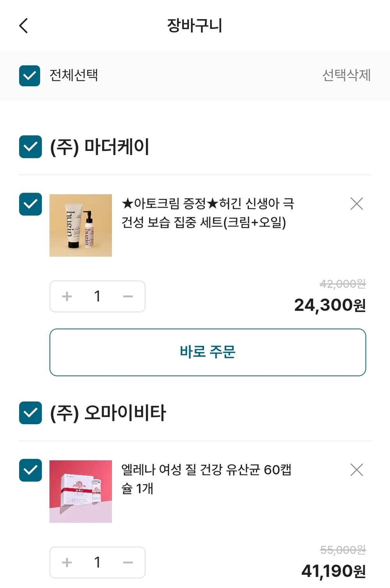Screen dimensions: 390x588
Task: Remove the 엘레나 유산균 item with its X icon
Action: [x=357, y=471]
